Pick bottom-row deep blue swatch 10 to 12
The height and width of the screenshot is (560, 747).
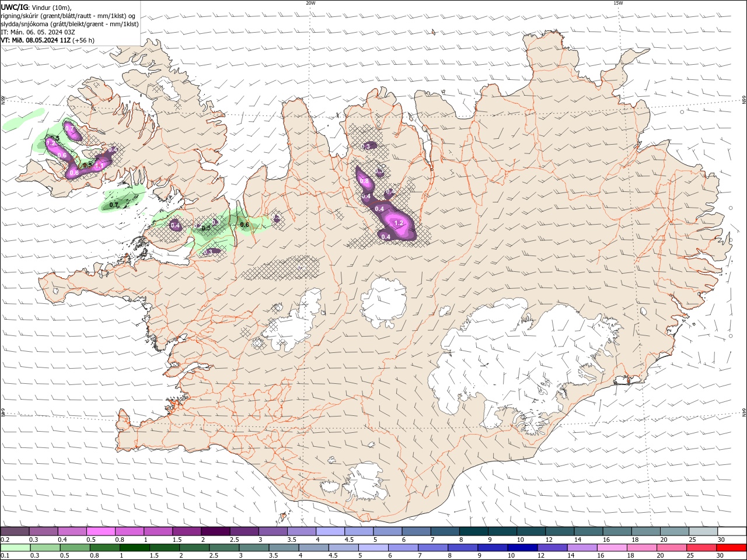click(522, 548)
